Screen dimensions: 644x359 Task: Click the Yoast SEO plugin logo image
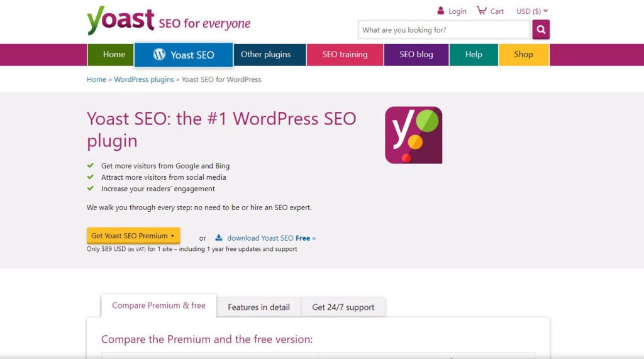tap(414, 135)
